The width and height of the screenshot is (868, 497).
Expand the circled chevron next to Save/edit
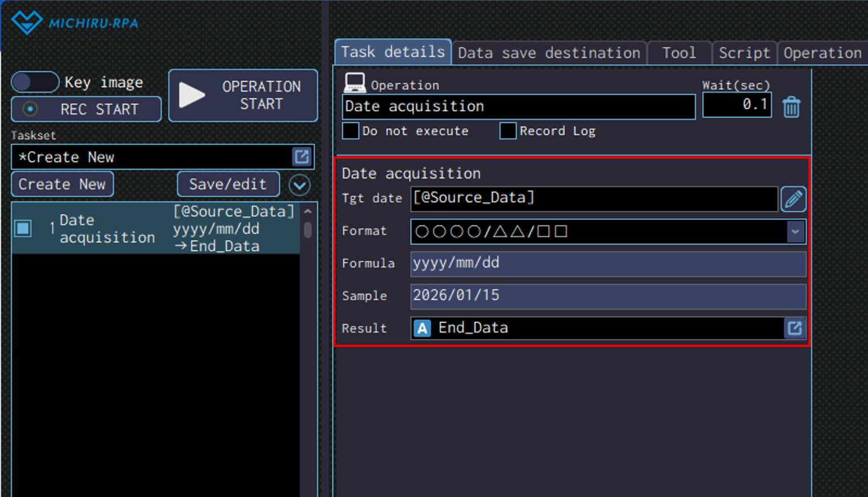tap(299, 185)
